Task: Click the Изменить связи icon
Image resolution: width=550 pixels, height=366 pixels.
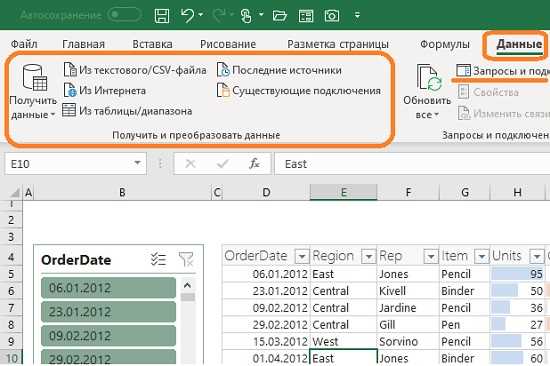Action: tap(464, 113)
